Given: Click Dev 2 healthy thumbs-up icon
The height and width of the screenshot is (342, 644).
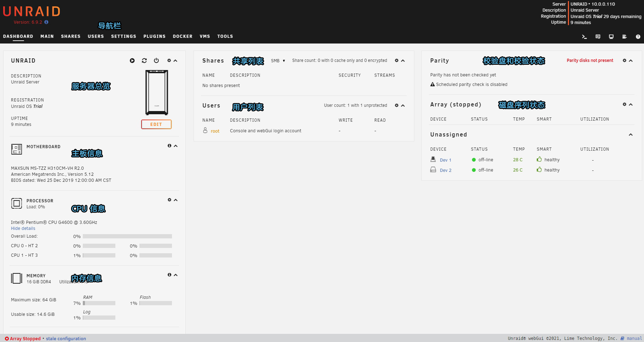Looking at the screenshot, I should coord(539,169).
